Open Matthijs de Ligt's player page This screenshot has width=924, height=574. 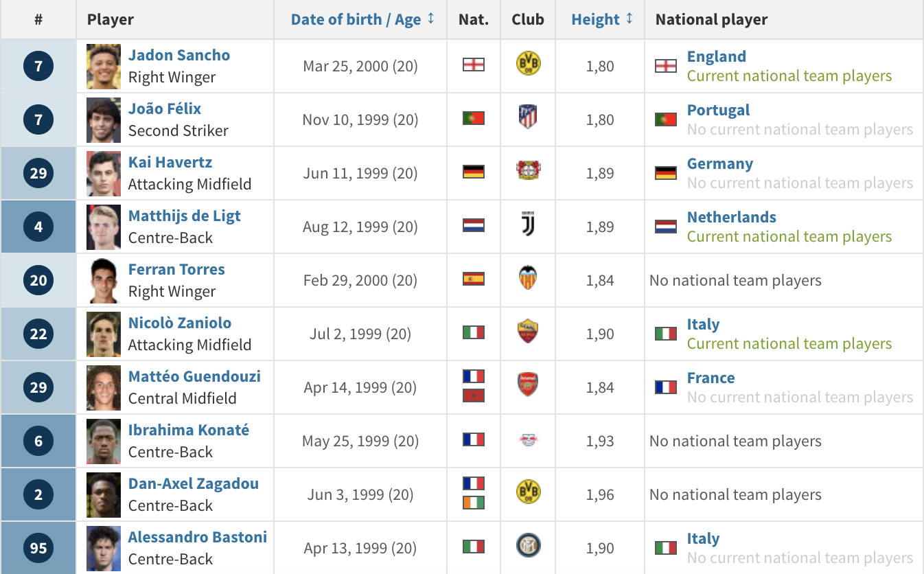coord(185,216)
